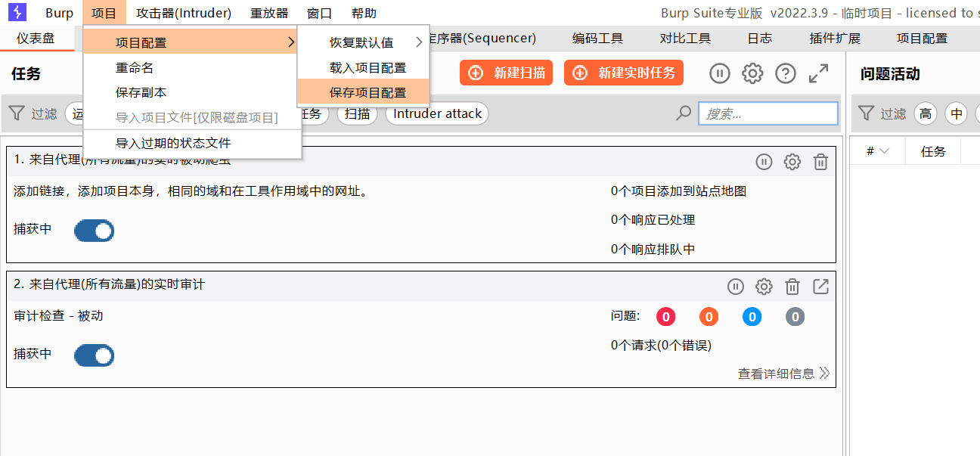This screenshot has height=456, width=980.
Task: Switch to the 项目配置 tab
Action: coord(922,38)
